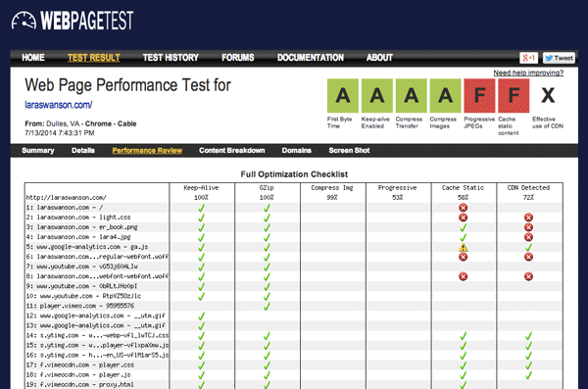This screenshot has height=389, width=588.
Task: Click row 11 player.vimeo.com text
Action: pos(80,306)
